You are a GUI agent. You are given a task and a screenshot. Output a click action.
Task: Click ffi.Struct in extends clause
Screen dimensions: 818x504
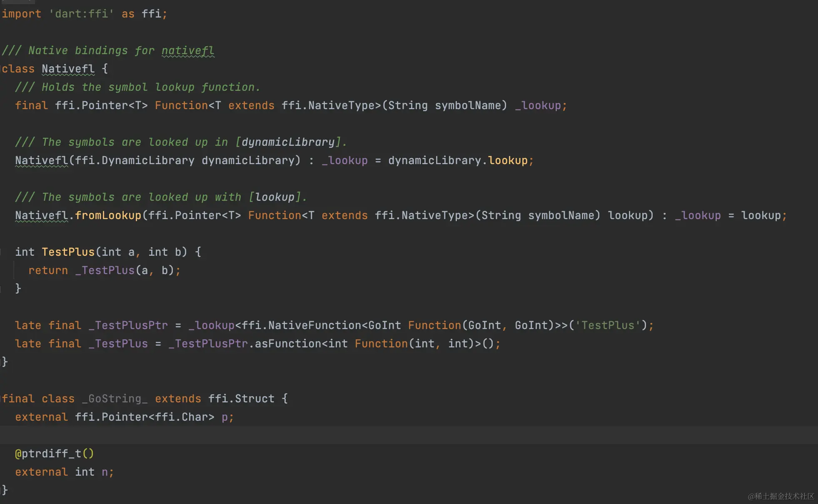click(x=241, y=399)
